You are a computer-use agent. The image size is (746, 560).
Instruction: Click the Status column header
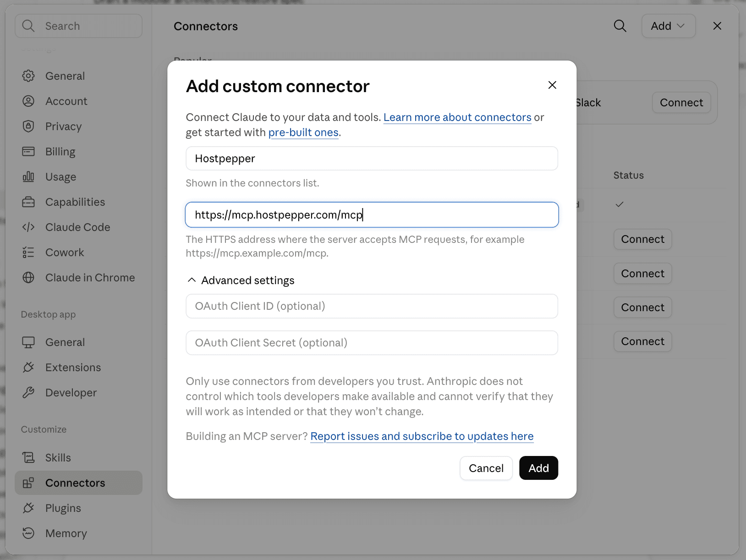629,176
